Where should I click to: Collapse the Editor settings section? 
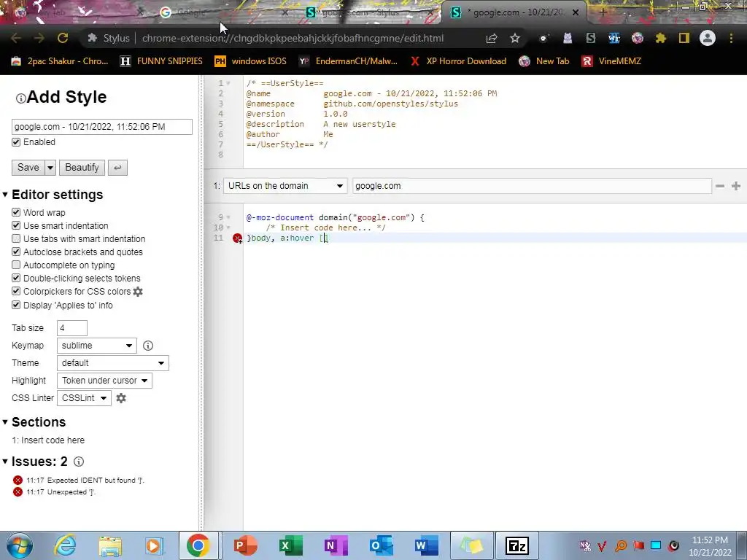[x=5, y=194]
